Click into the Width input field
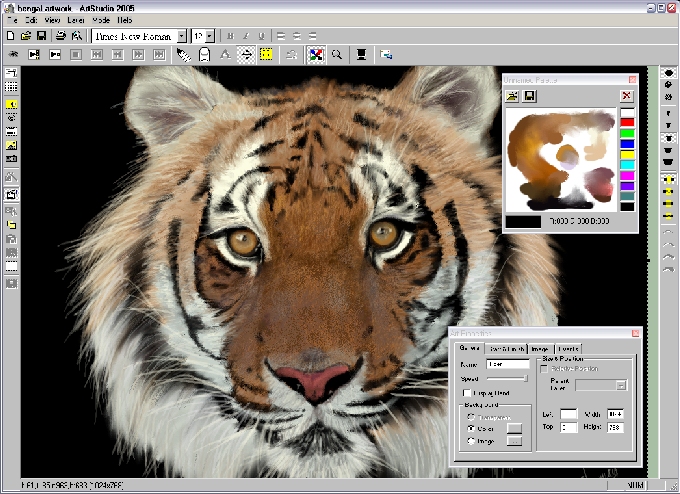The width and height of the screenshot is (680, 494). click(x=615, y=413)
